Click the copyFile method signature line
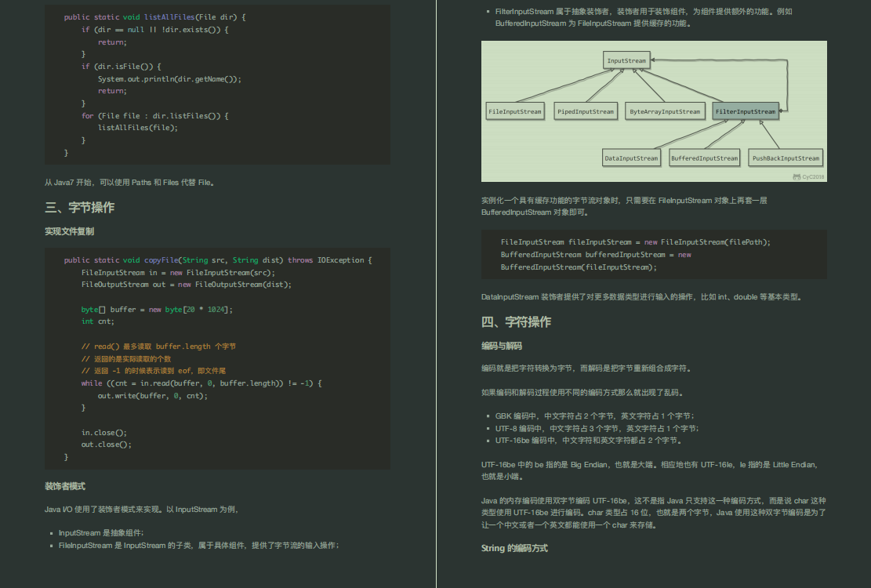Image resolution: width=871 pixels, height=588 pixels. [218, 260]
